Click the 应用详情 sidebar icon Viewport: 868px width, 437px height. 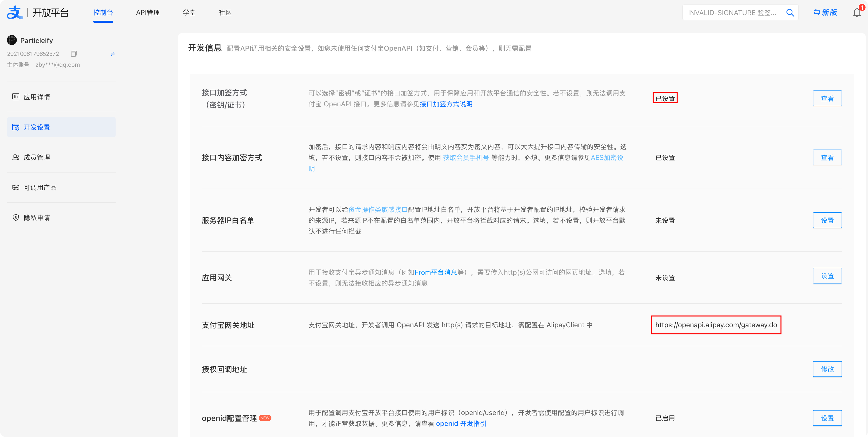pyautogui.click(x=16, y=97)
